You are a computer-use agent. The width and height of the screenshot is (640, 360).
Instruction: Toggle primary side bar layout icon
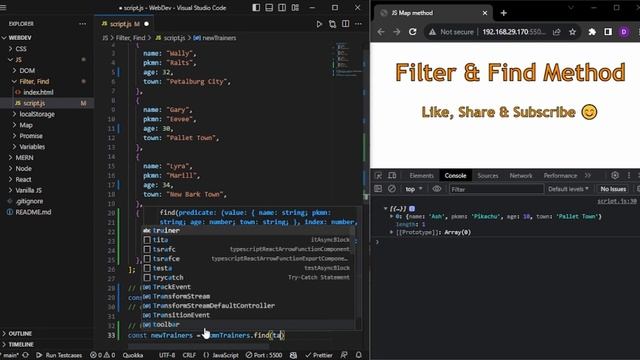[256, 7]
